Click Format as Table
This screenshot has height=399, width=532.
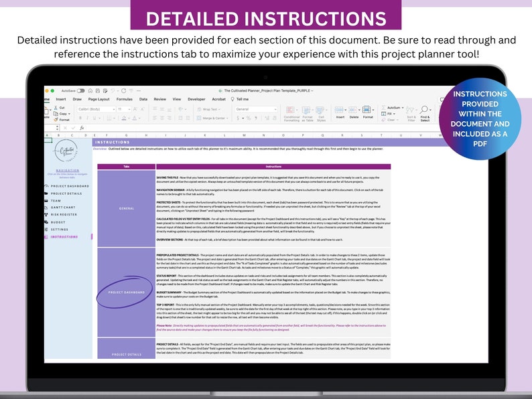coord(308,114)
